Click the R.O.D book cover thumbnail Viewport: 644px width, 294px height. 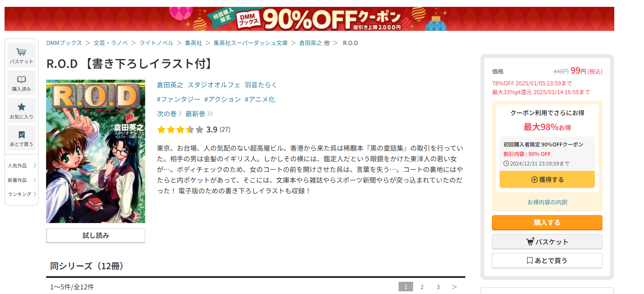click(x=96, y=151)
